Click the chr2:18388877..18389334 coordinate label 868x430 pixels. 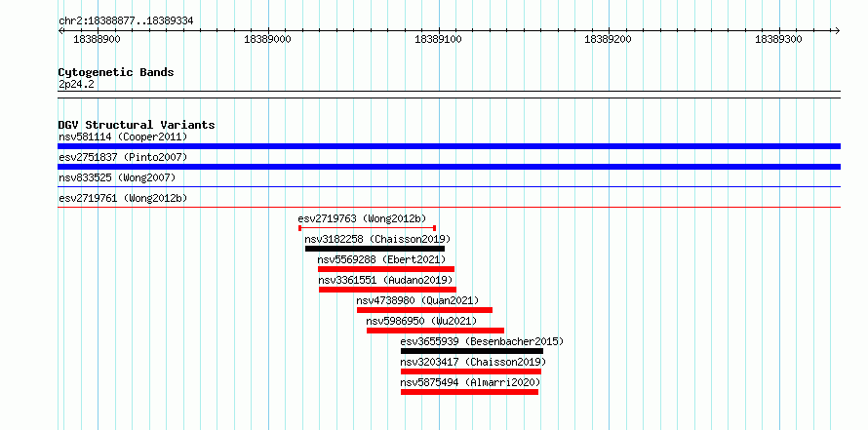126,21
